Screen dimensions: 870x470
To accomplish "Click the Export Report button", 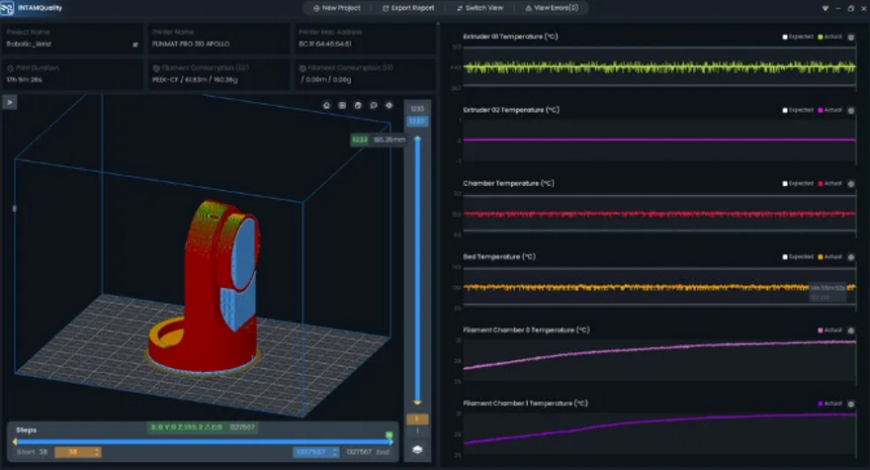I will pyautogui.click(x=408, y=8).
